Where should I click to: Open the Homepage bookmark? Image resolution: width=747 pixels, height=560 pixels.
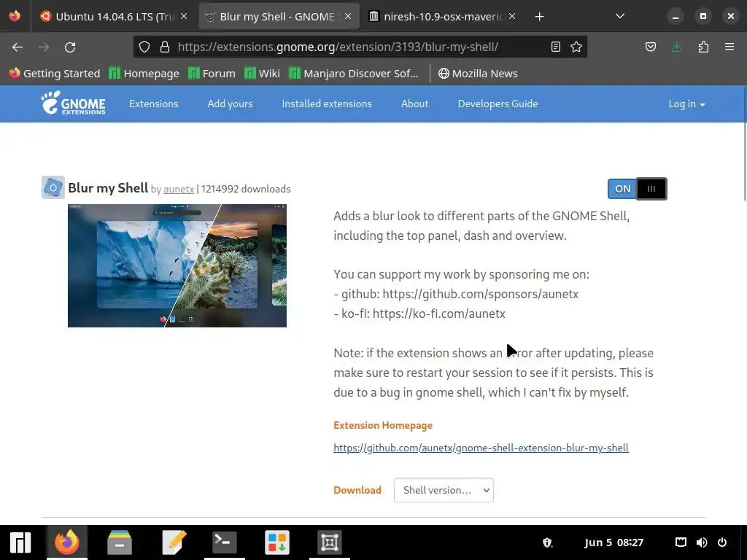[144, 74]
